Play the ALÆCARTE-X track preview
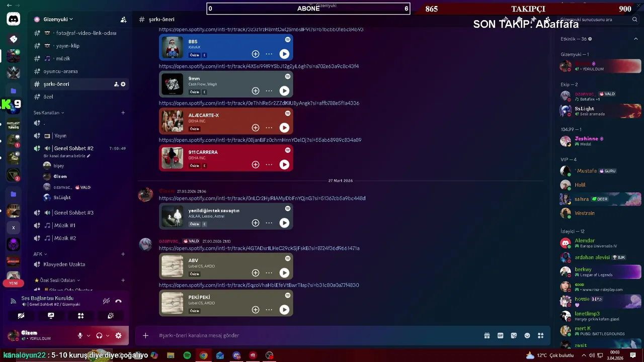The image size is (644, 362). [x=284, y=128]
